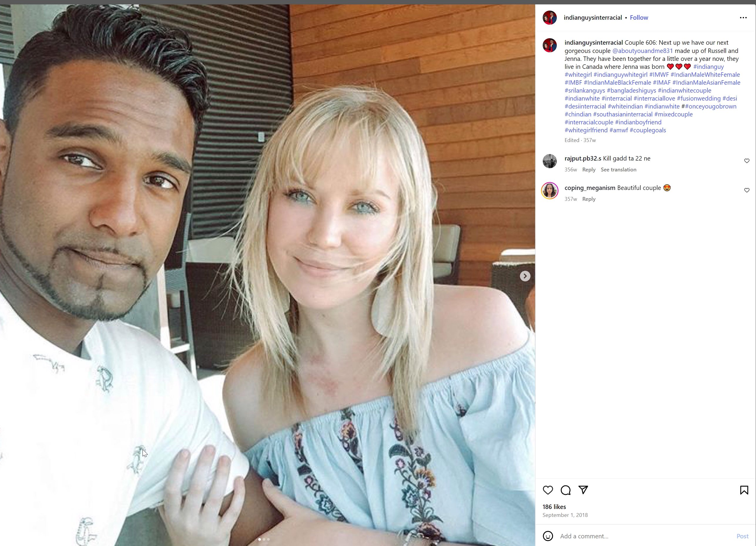The image size is (756, 546).
Task: Click the Post comment button
Action: (742, 536)
